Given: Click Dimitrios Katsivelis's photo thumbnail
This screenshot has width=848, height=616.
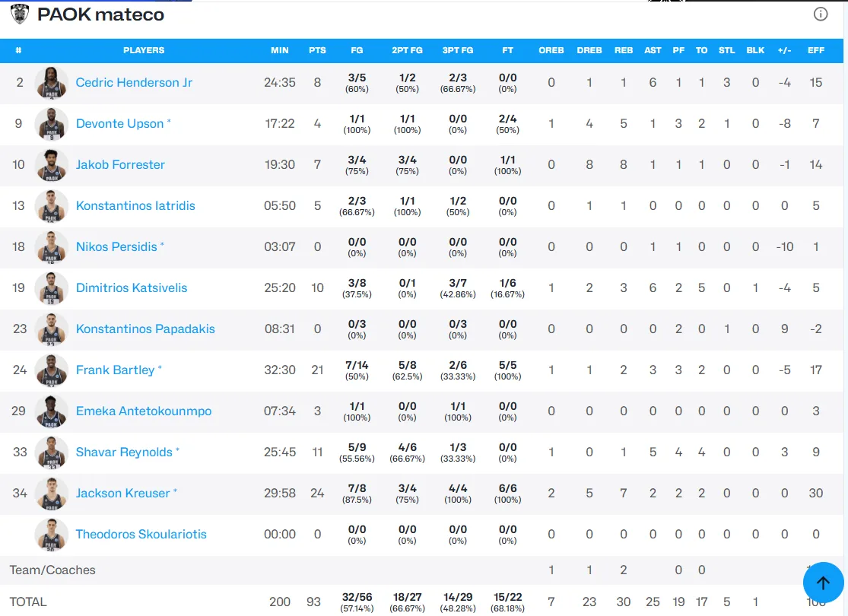Looking at the screenshot, I should click(52, 288).
